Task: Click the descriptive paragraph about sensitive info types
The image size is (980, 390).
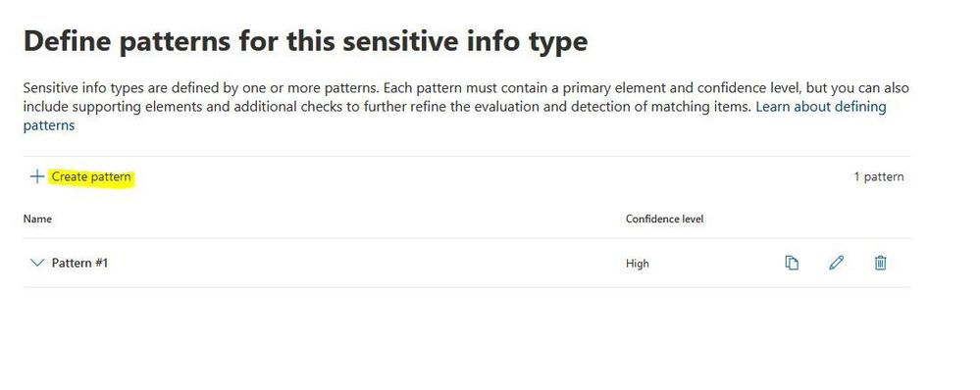Action: (466, 107)
